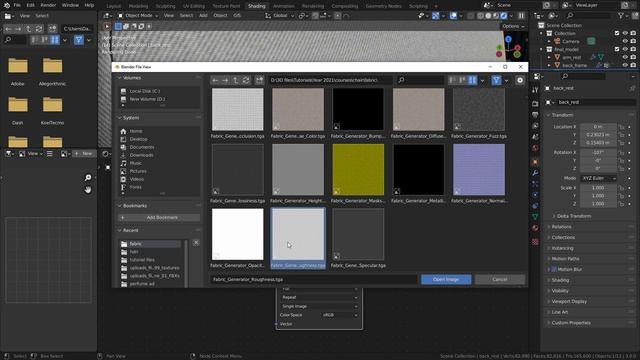Select the purple Fabric_Generator_Normal thumbnail
This screenshot has width=640, height=360.
(x=479, y=169)
